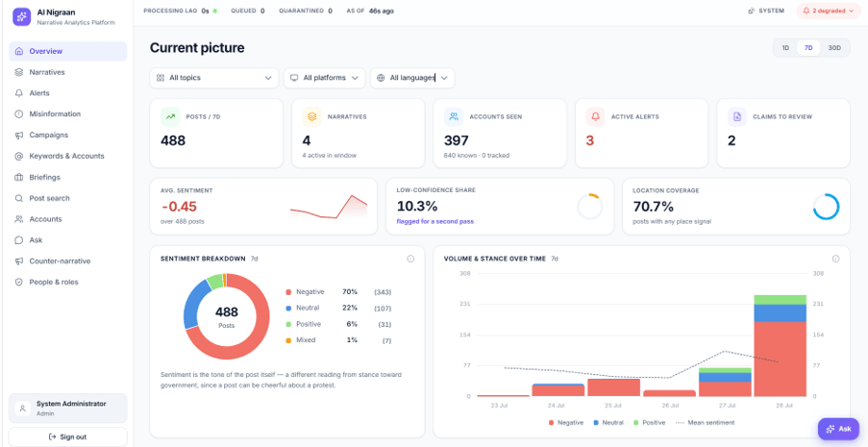Go to Post search page
Viewport: 868px width, 447px height.
pos(67,198)
